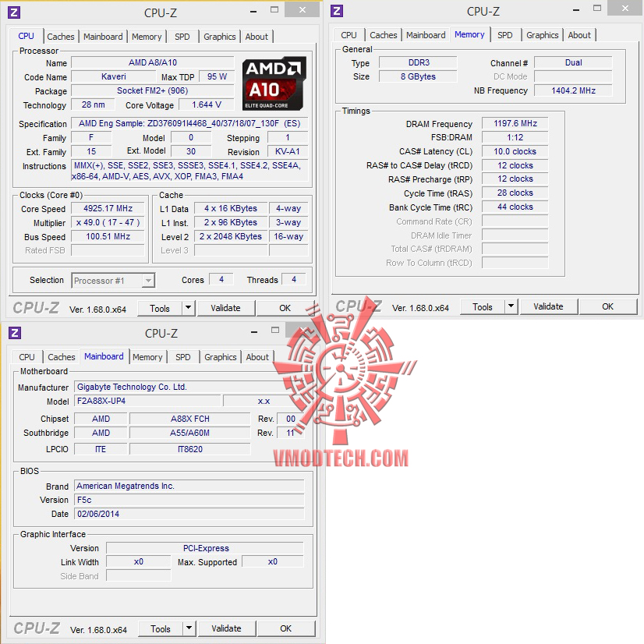The height and width of the screenshot is (644, 644).
Task: Minimize the CPU tab CPU-Z window
Action: [x=253, y=11]
